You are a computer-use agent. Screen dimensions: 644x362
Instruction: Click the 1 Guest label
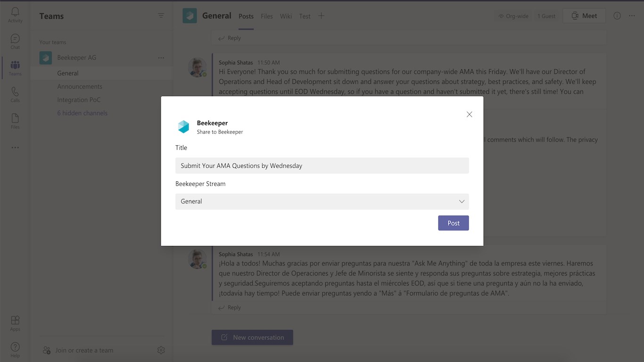click(x=546, y=16)
